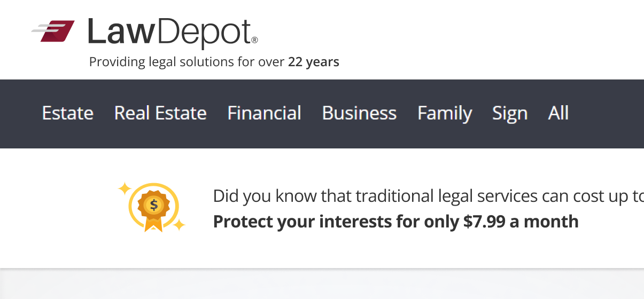
Task: Go to the Business category
Action: point(359,113)
